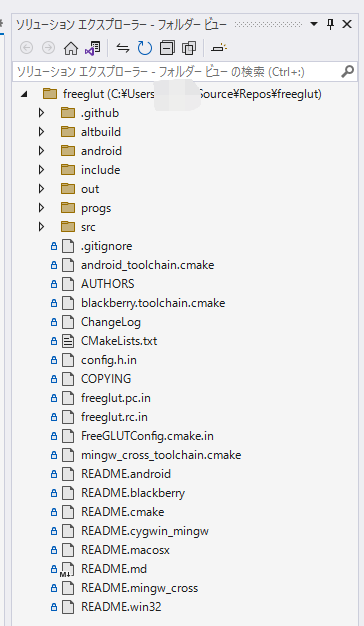Click the search magnifier icon

pos(348,72)
